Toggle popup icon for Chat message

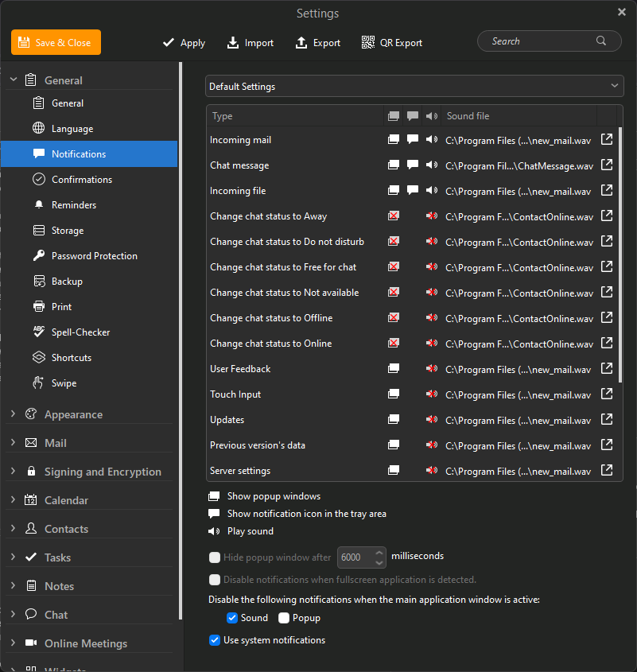(394, 165)
